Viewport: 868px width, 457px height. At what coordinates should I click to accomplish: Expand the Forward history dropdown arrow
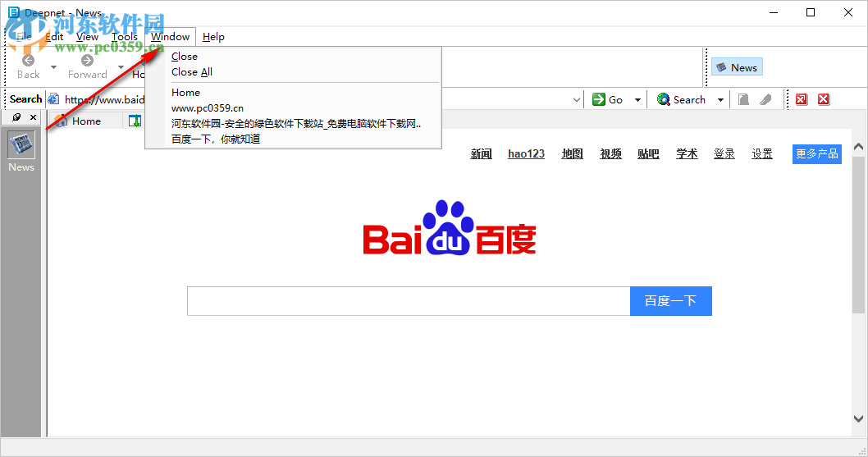[x=121, y=67]
